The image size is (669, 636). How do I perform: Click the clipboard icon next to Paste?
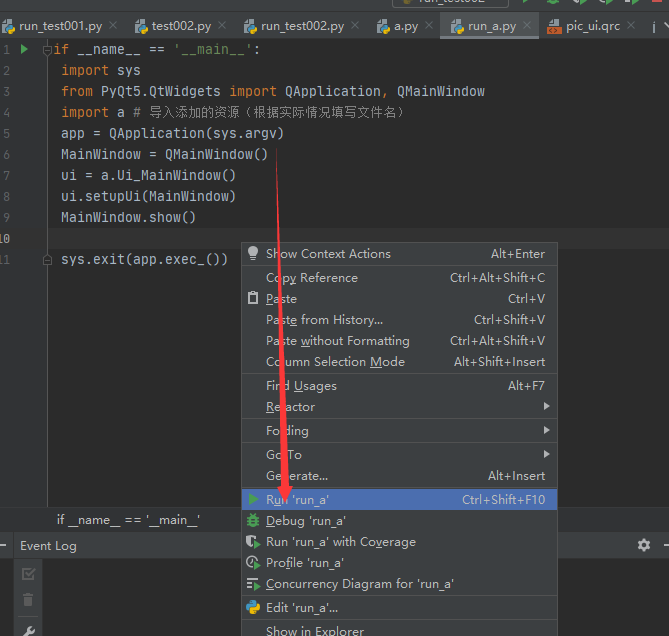pyautogui.click(x=253, y=298)
